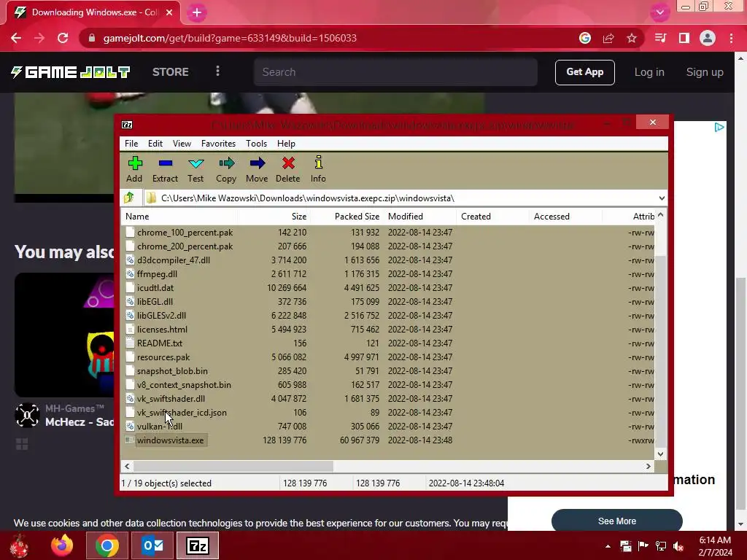Open the Favorites menu
The width and height of the screenshot is (747, 560).
point(218,144)
